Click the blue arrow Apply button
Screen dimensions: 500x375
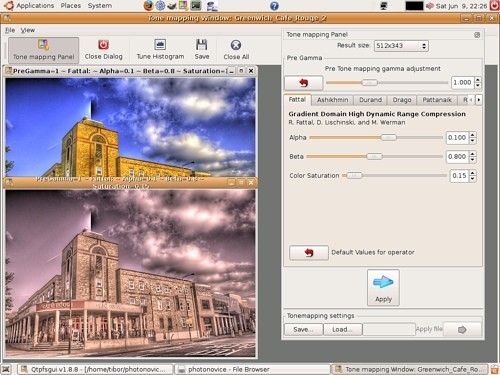(383, 288)
